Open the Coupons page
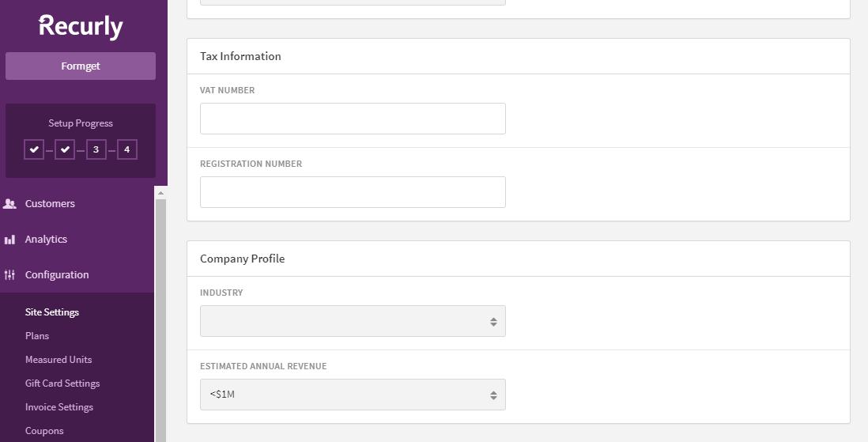Image resolution: width=868 pixels, height=442 pixels. click(44, 431)
